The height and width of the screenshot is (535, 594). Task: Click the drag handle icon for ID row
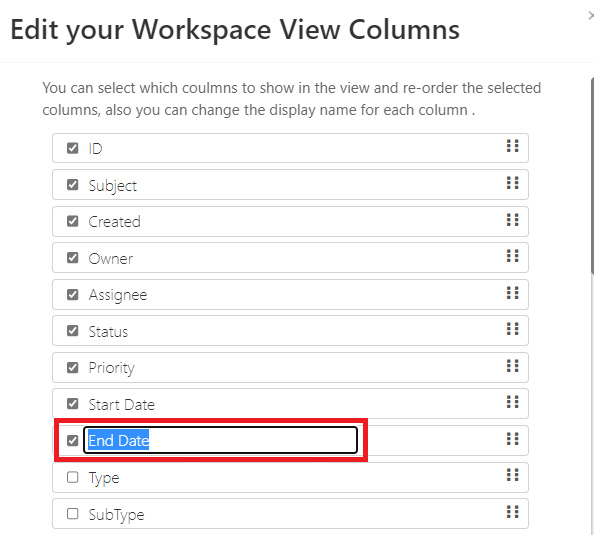coord(513,146)
